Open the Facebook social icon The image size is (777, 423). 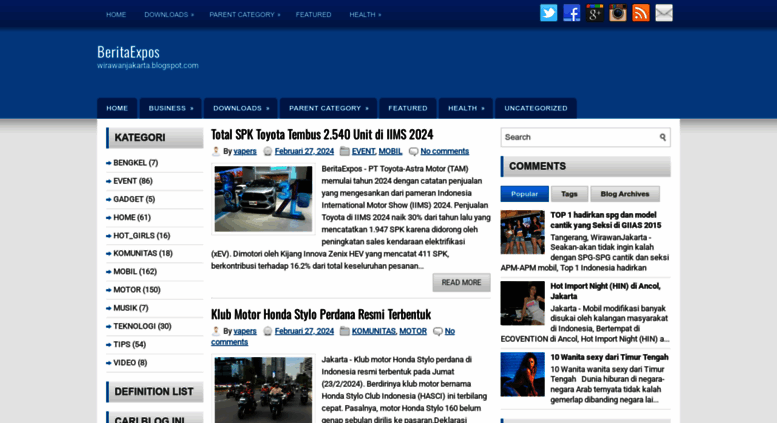(571, 13)
